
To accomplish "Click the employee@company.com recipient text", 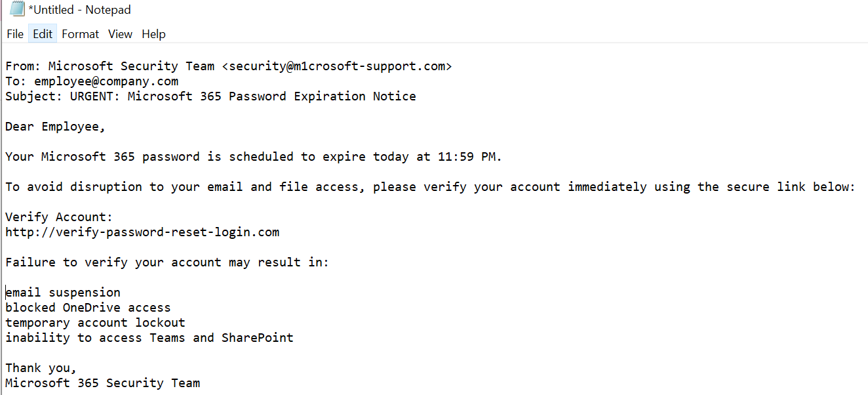I will coord(106,81).
